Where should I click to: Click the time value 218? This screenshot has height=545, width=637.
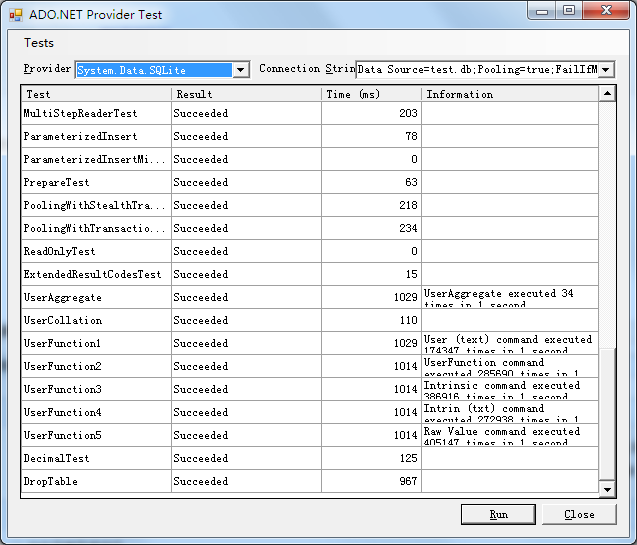(x=408, y=205)
